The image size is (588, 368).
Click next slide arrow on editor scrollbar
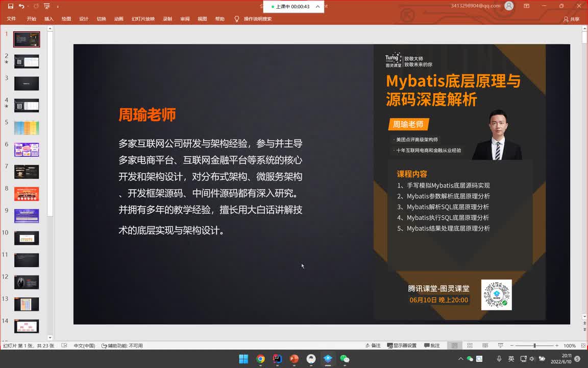[x=584, y=329]
